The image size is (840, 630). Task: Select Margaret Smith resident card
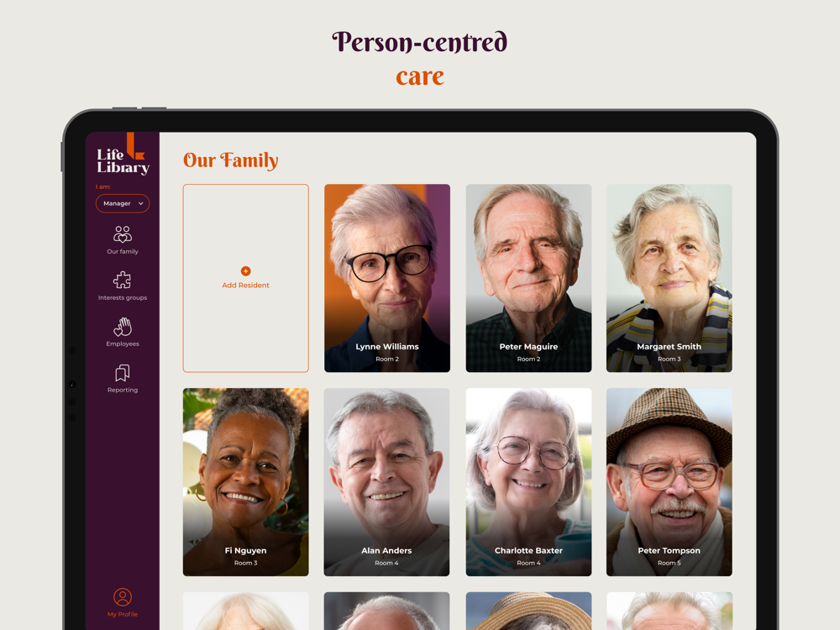coord(669,278)
